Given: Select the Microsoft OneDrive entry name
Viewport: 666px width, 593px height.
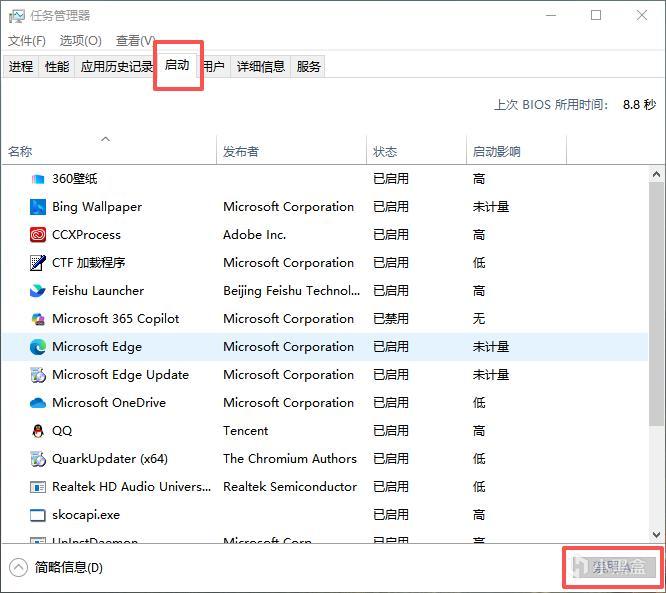Looking at the screenshot, I should tap(109, 403).
